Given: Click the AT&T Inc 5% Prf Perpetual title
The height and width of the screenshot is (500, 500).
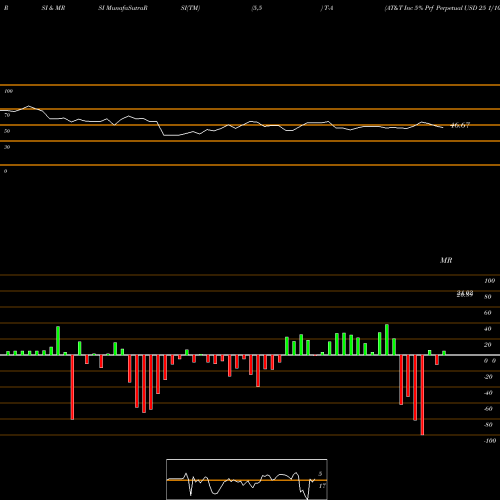Looking at the screenshot, I should point(442,8).
